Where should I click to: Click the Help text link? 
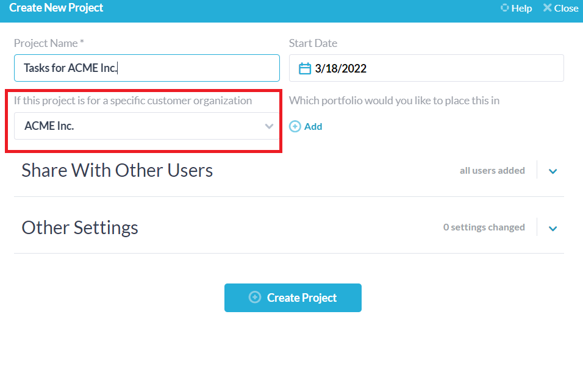[x=521, y=8]
